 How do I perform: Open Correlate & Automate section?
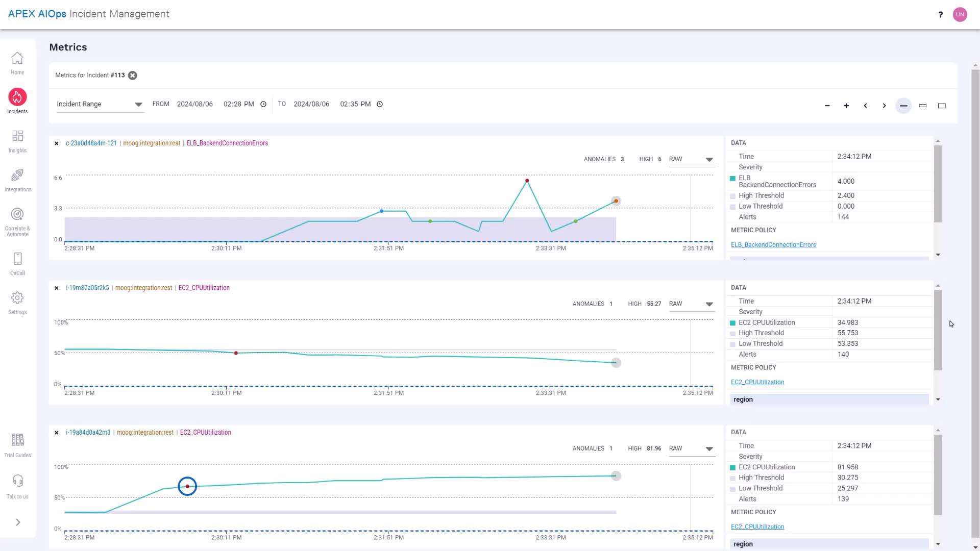17,222
